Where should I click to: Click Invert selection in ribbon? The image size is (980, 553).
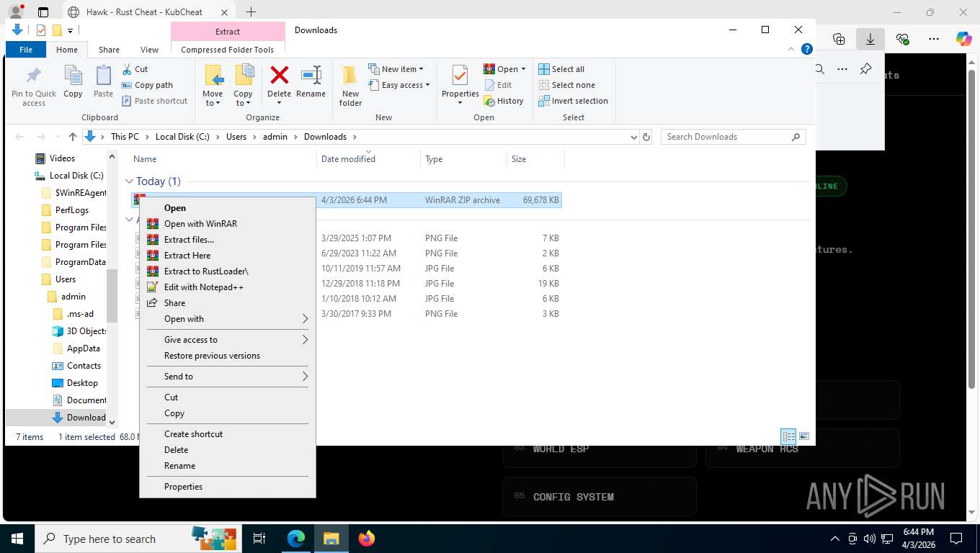[573, 101]
